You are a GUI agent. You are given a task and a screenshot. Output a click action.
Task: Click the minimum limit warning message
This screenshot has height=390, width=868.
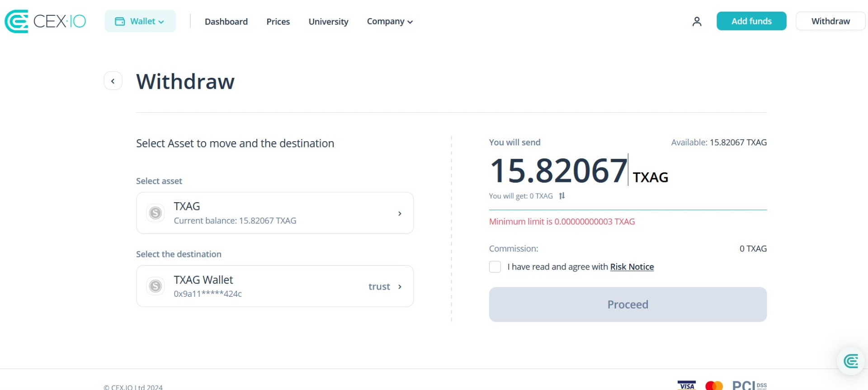point(562,222)
